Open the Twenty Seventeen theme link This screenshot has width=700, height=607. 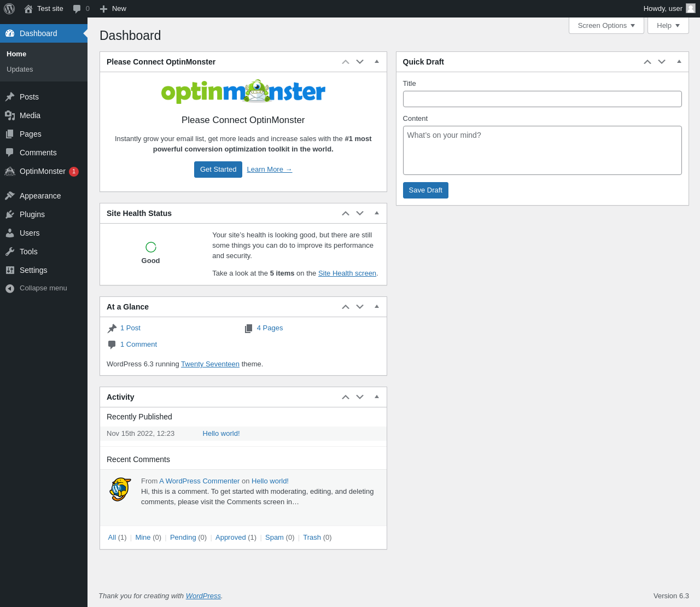(211, 364)
